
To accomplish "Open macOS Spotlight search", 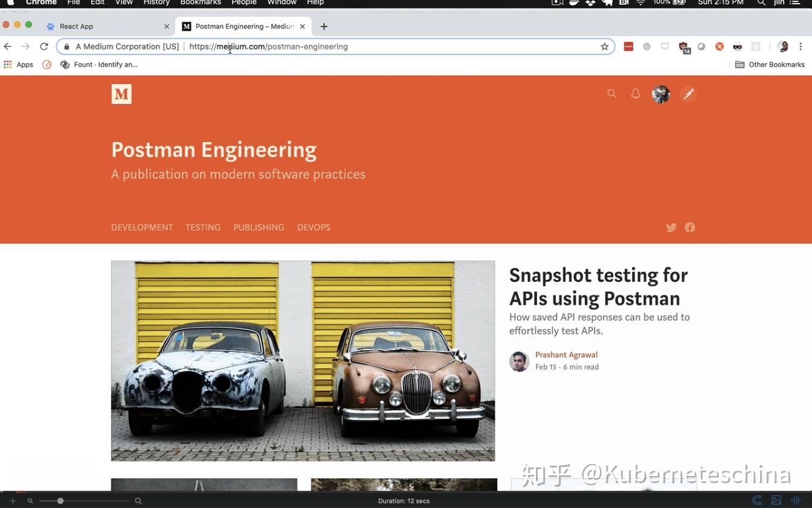I will click(761, 3).
